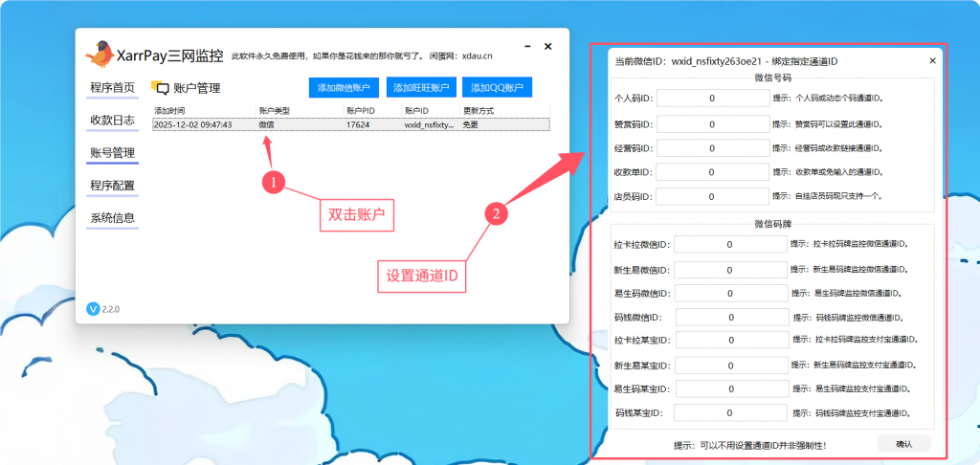Image resolution: width=980 pixels, height=465 pixels.
Task: Open the 收款日志 section
Action: coord(113,121)
